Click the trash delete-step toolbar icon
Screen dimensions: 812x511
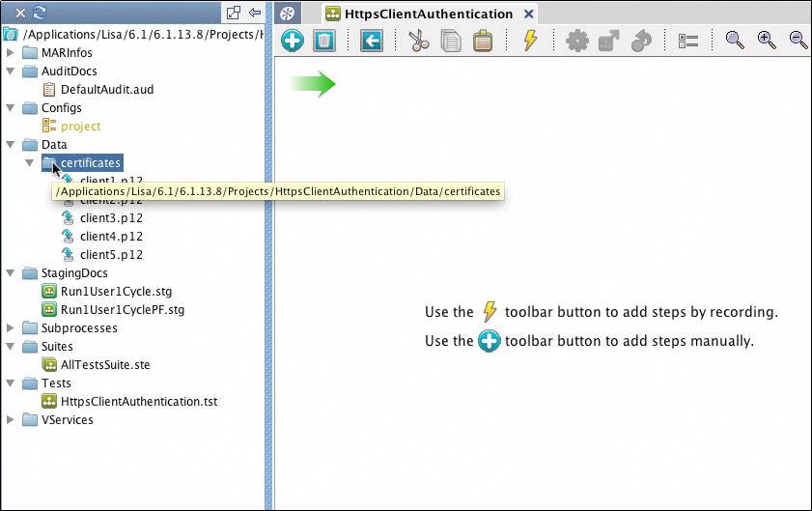click(x=324, y=41)
